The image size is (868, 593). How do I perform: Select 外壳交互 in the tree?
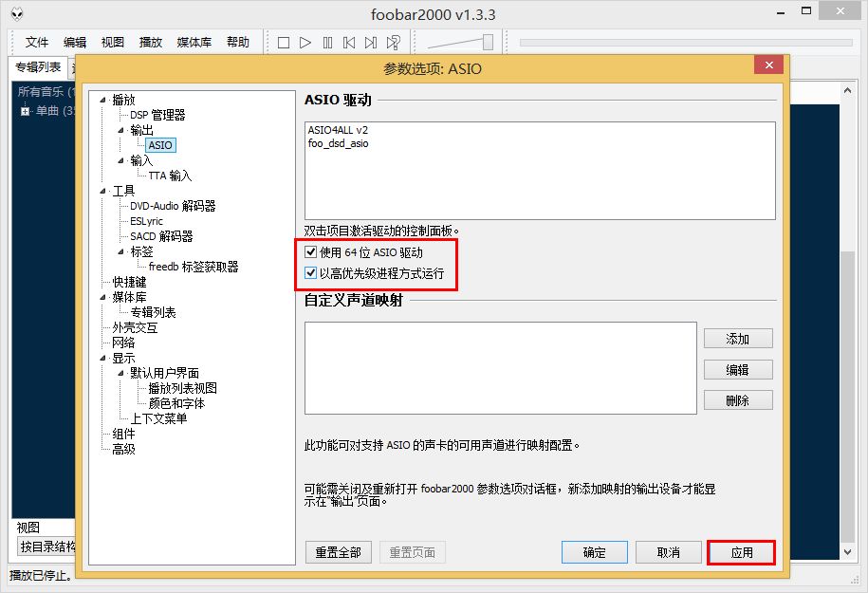pyautogui.click(x=135, y=327)
